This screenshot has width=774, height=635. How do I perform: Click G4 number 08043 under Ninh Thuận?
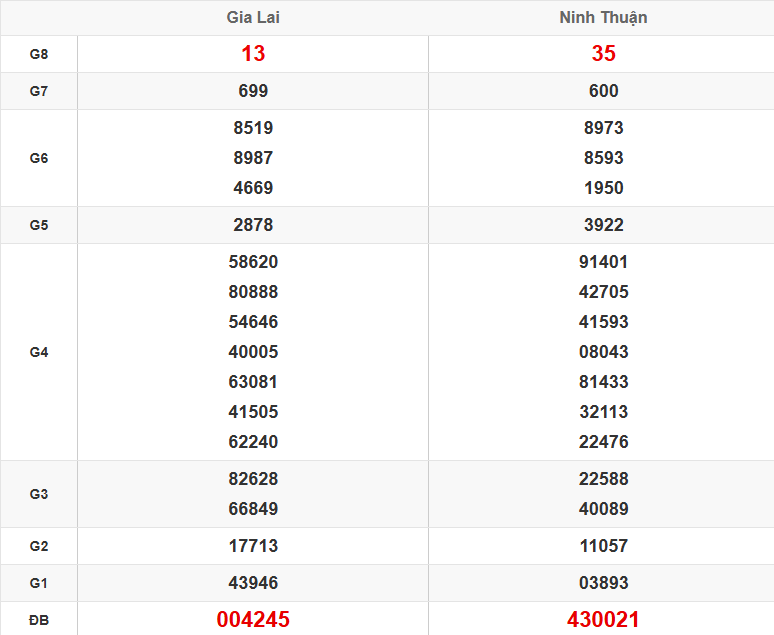pyautogui.click(x=603, y=352)
